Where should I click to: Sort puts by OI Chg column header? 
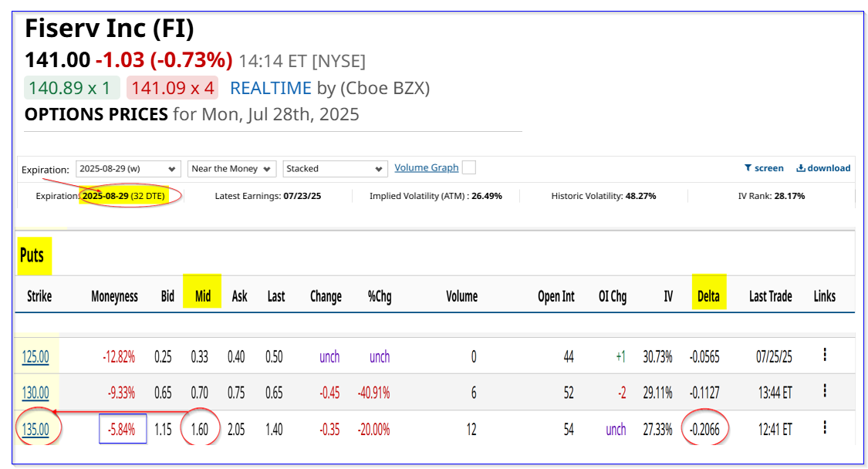[x=613, y=297]
